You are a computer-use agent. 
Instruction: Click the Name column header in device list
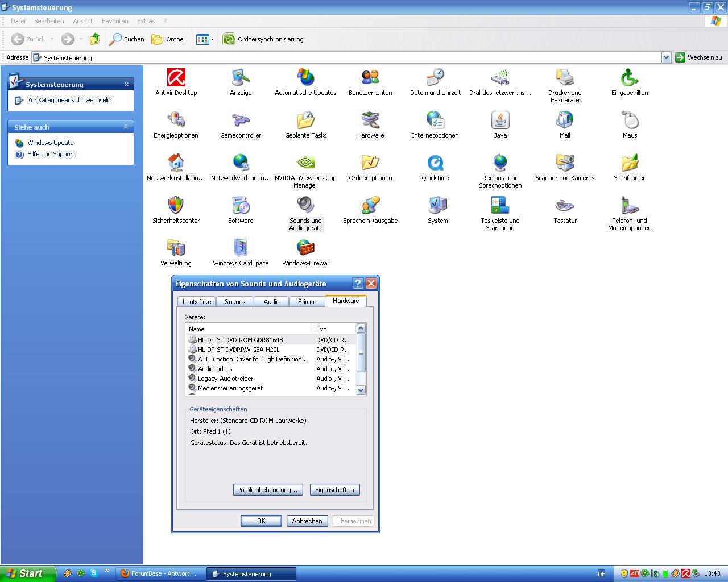pos(250,329)
